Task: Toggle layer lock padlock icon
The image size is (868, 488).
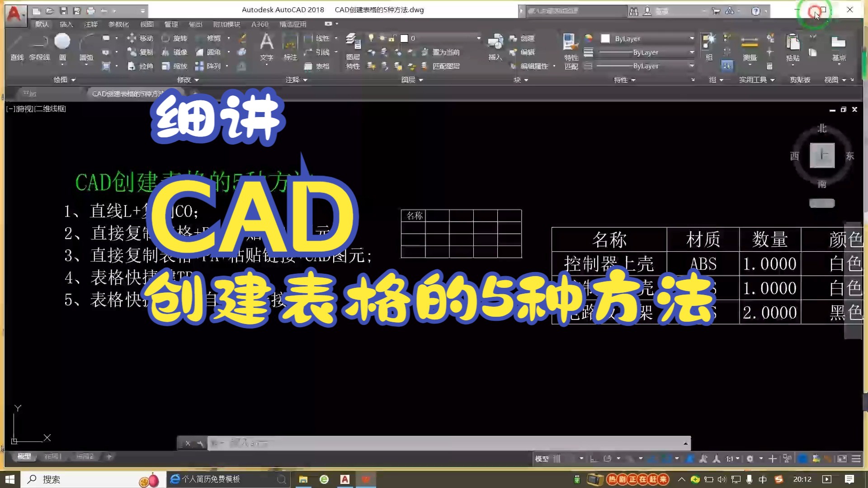Action: tap(392, 38)
